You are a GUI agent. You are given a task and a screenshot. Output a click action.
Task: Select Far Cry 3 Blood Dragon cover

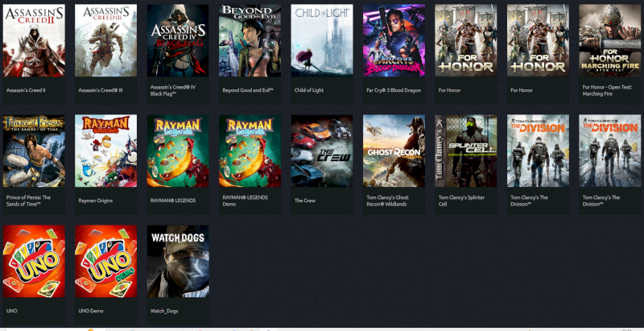tap(394, 40)
